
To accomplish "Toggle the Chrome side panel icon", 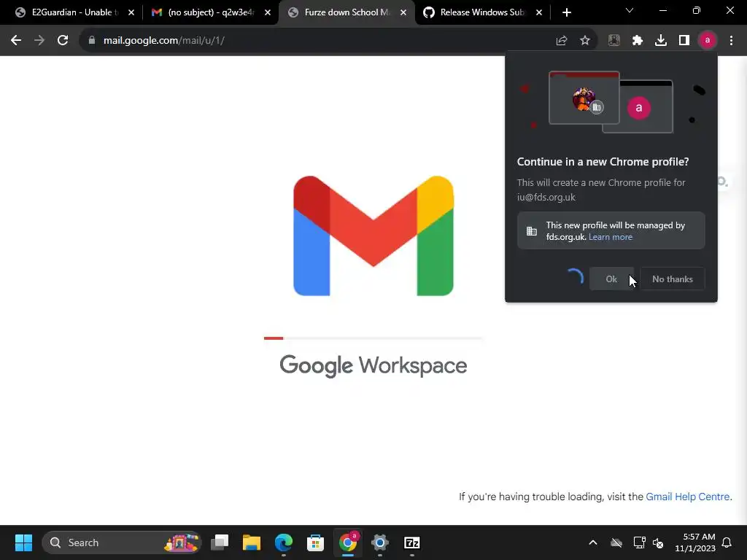I will coord(684,41).
